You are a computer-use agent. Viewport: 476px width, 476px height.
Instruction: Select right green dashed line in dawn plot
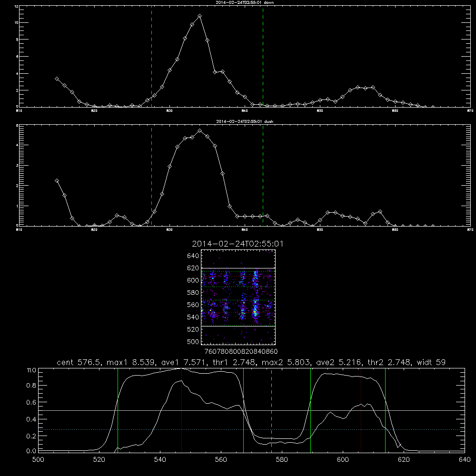click(x=263, y=56)
